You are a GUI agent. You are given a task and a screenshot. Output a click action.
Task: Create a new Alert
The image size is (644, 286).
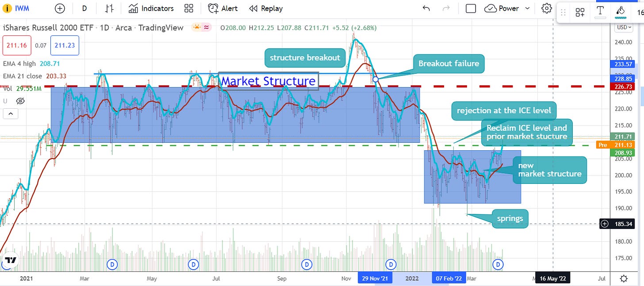[223, 8]
